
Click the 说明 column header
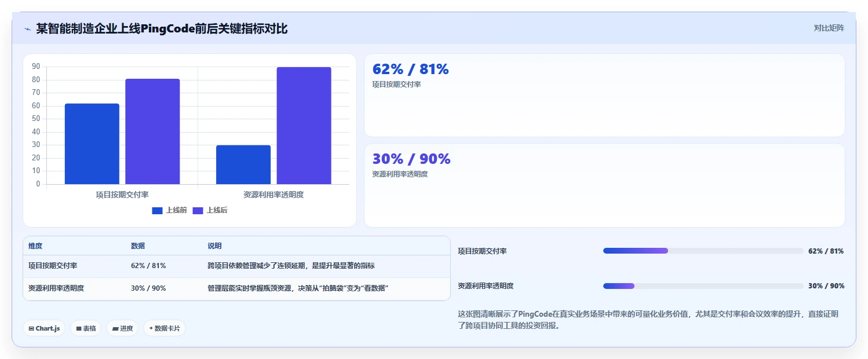click(x=214, y=246)
